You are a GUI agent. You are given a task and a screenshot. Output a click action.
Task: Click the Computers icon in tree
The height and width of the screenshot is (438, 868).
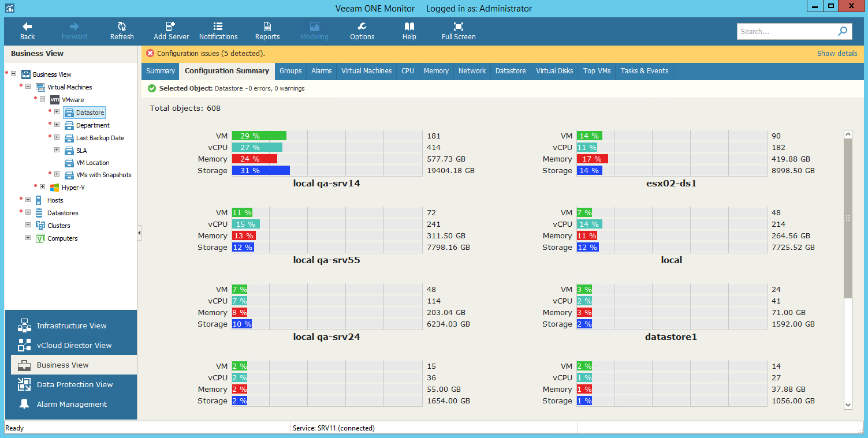click(x=40, y=238)
